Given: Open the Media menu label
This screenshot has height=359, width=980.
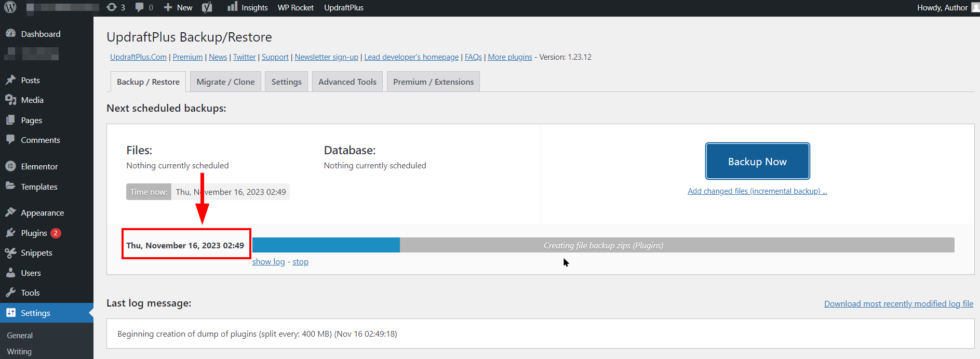Looking at the screenshot, I should 32,100.
